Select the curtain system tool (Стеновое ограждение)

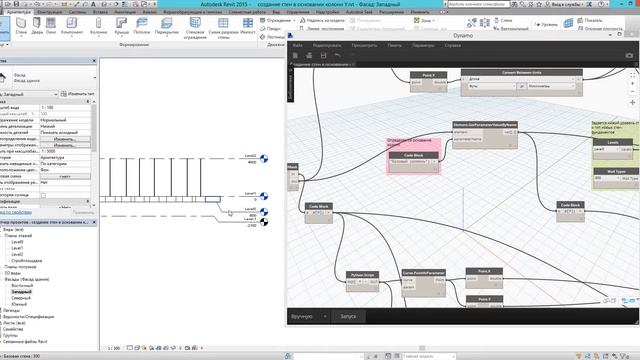(x=195, y=28)
